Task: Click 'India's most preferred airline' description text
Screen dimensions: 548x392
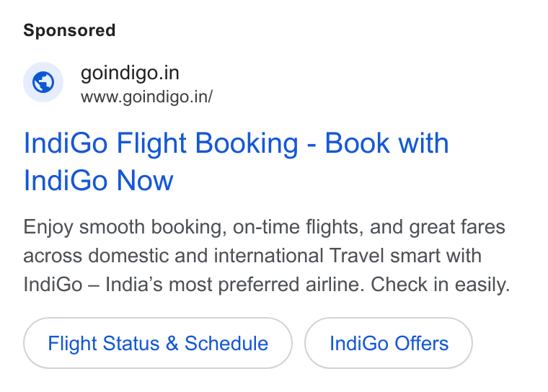Action: point(234,285)
